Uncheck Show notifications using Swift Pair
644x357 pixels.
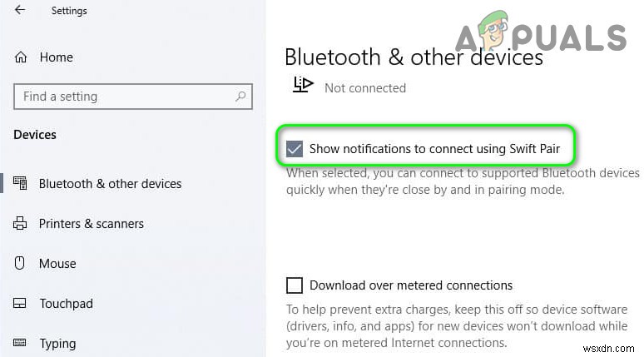(x=295, y=149)
